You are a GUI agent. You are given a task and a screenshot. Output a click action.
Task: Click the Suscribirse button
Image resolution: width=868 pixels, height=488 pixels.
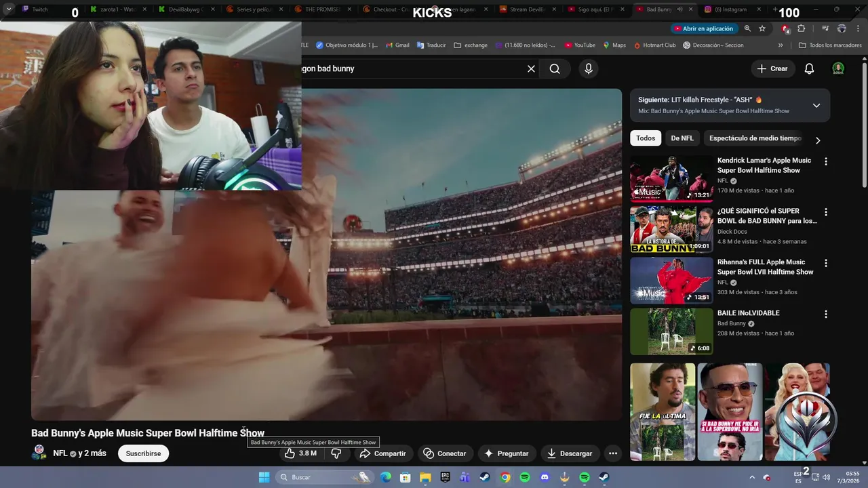(x=143, y=453)
